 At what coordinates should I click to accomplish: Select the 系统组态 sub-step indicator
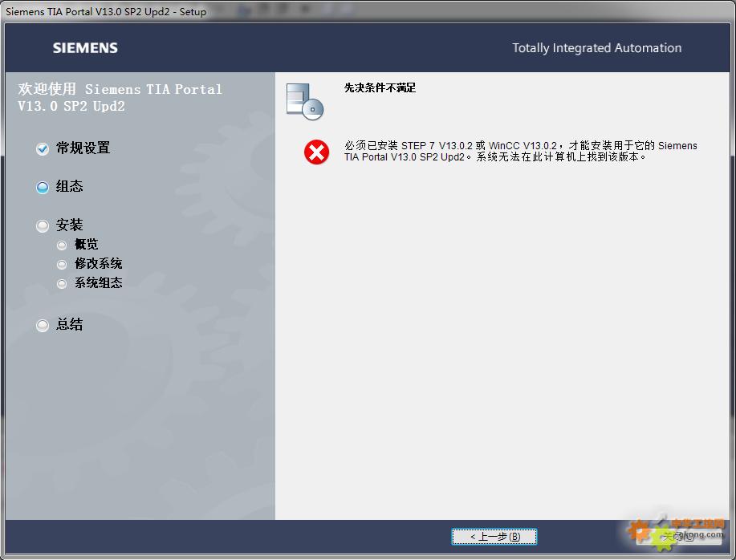(x=62, y=284)
